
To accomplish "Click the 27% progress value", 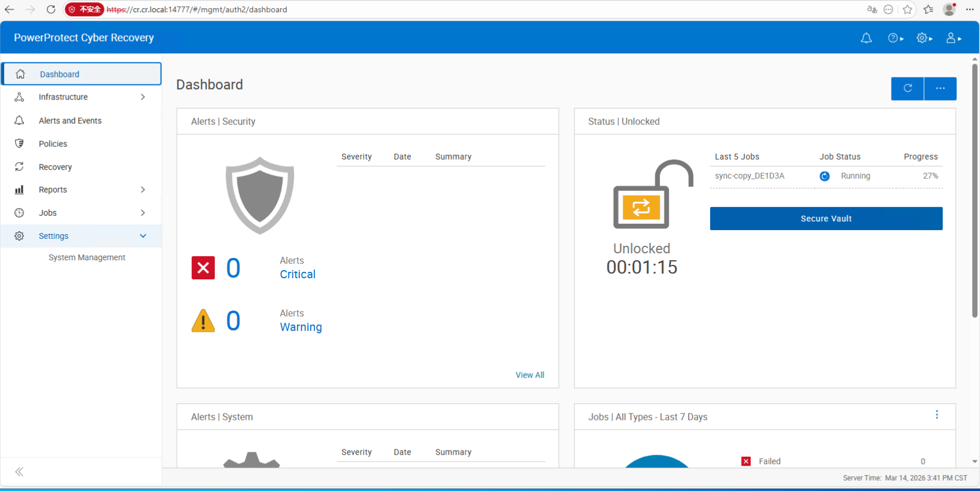I will (x=930, y=176).
